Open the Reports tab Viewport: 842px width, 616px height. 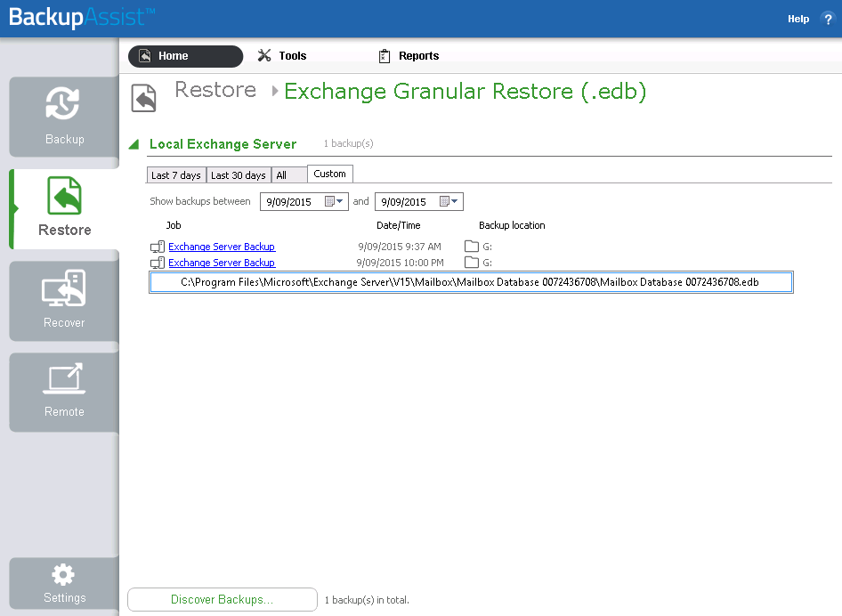(x=409, y=56)
